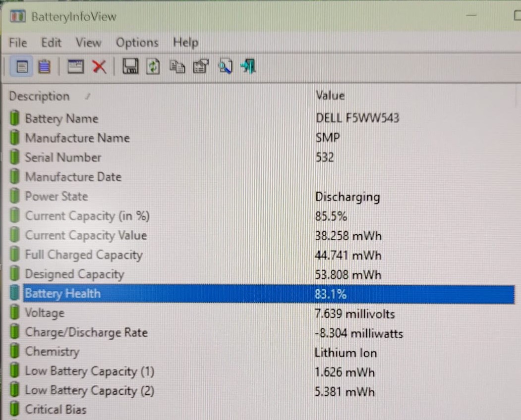Click the Refresh toolbar icon
Screen dimensions: 521x420
tap(153, 66)
